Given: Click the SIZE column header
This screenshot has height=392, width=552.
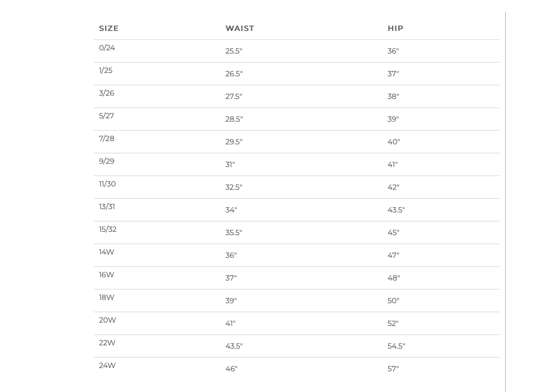Looking at the screenshot, I should (109, 28).
